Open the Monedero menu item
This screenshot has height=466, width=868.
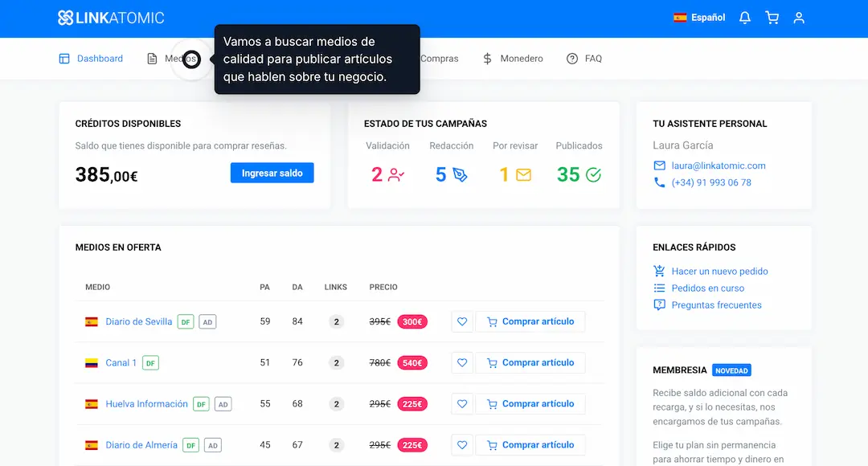(513, 59)
